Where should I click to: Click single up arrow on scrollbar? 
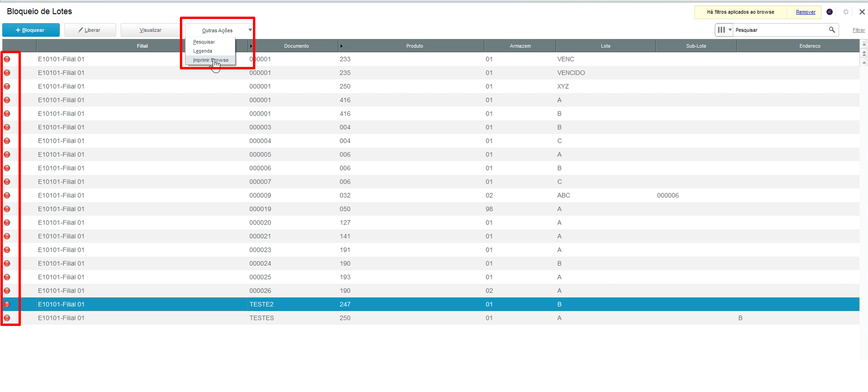click(x=864, y=63)
